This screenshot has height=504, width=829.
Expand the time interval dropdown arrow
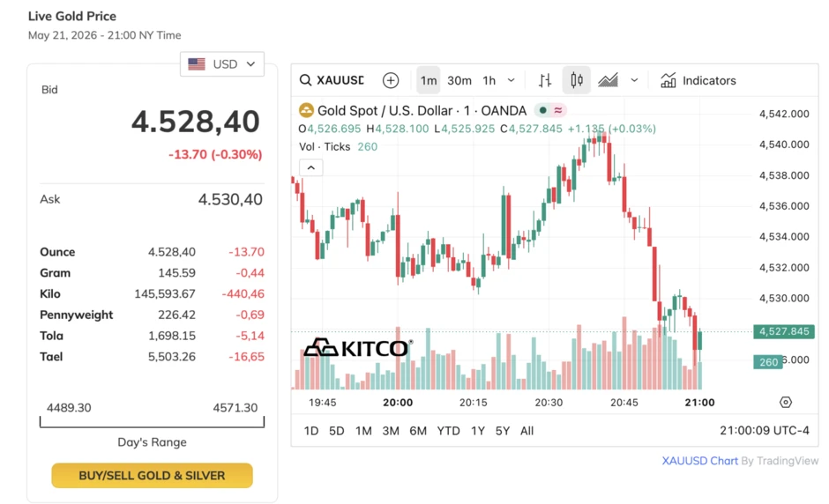click(512, 80)
